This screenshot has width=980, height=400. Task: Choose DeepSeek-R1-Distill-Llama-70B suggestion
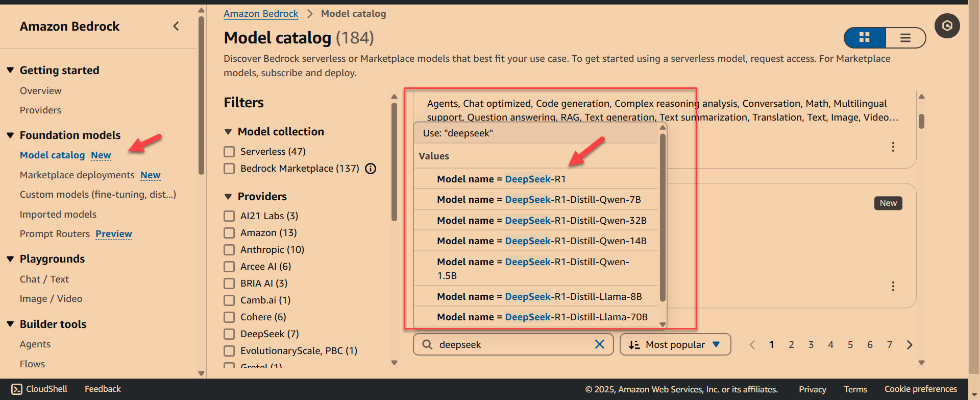tap(536, 317)
